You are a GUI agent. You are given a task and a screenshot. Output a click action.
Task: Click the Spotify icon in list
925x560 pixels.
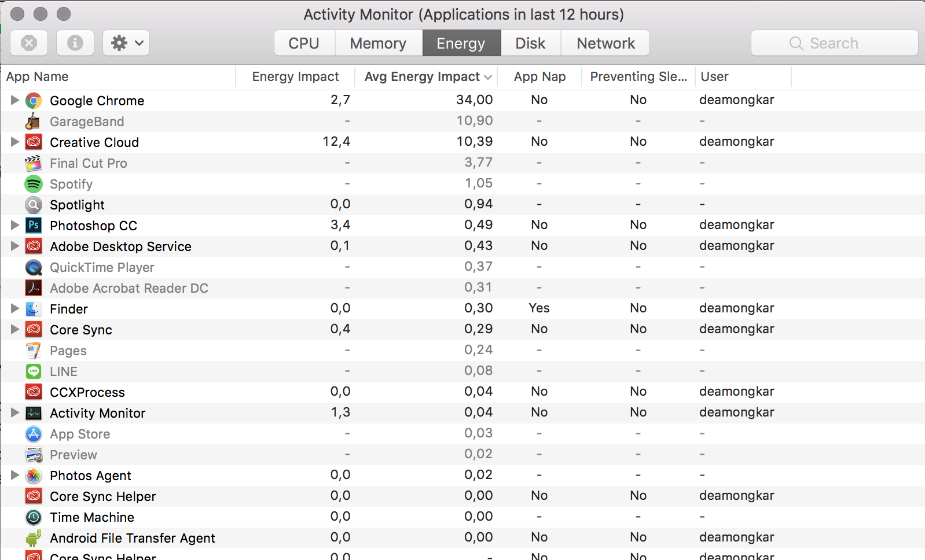(34, 184)
